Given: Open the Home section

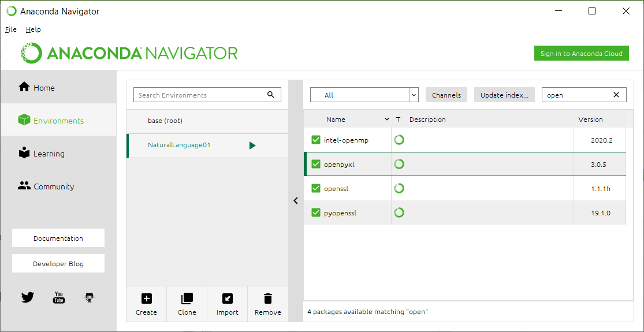Looking at the screenshot, I should coord(58,87).
